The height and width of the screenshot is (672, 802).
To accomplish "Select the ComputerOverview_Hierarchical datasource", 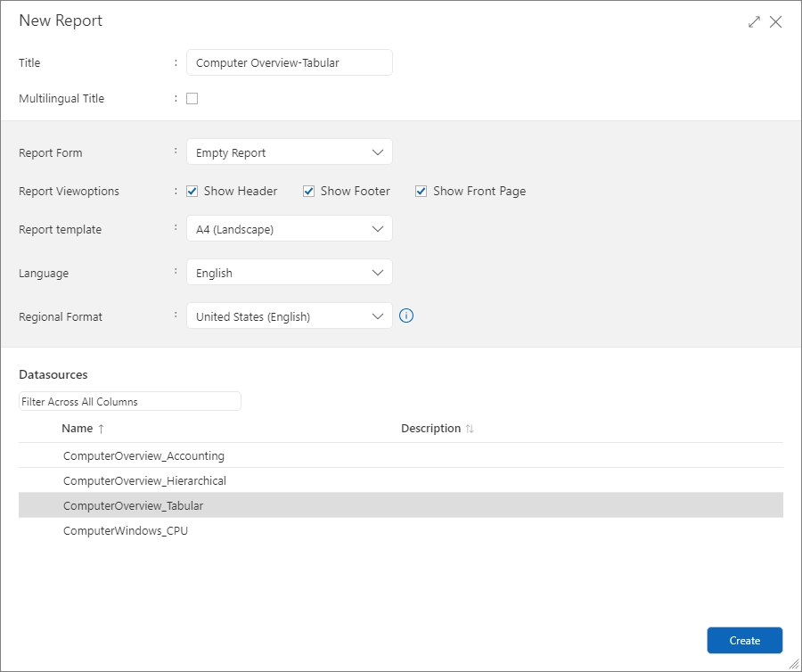I will (145, 480).
